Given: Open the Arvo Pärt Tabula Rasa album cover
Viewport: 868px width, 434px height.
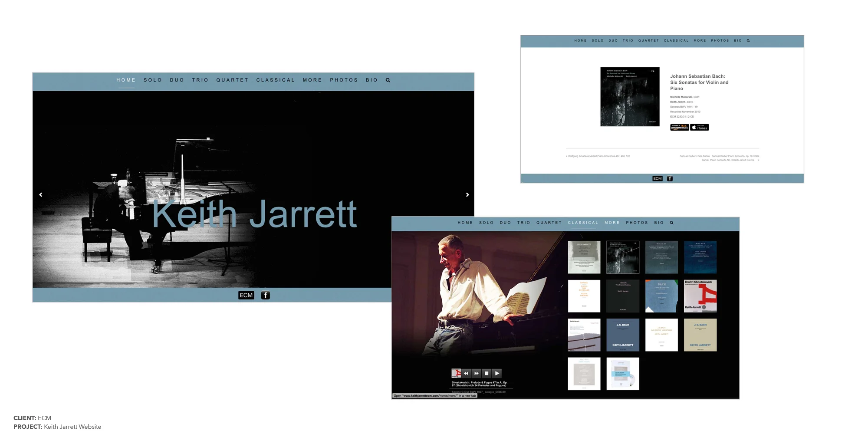Looking at the screenshot, I should point(584,374).
